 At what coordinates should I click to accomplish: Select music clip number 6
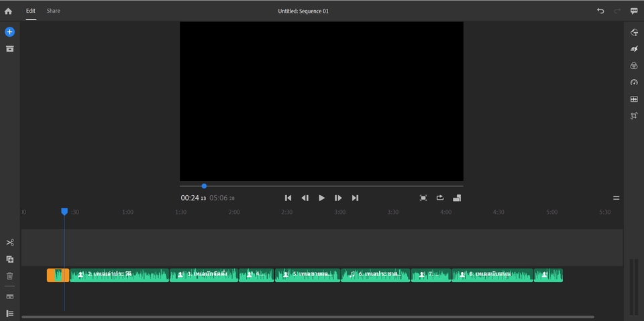[376, 275]
